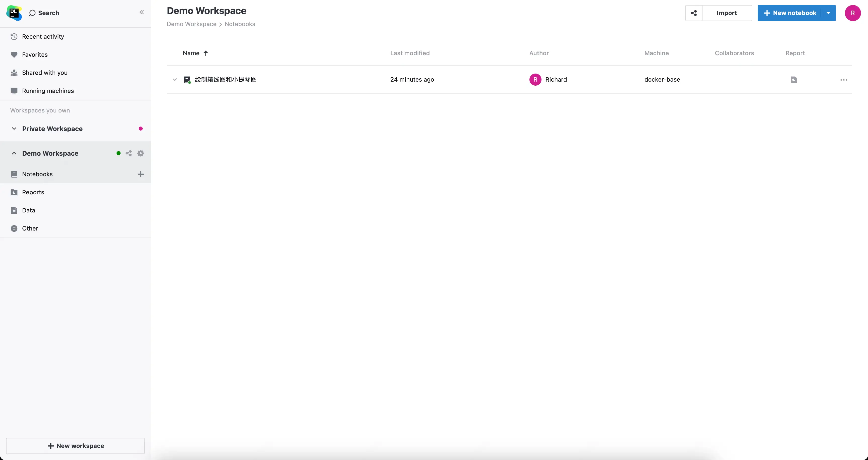Click pink status dot beside Private Workspace
The image size is (868, 460).
(x=140, y=129)
